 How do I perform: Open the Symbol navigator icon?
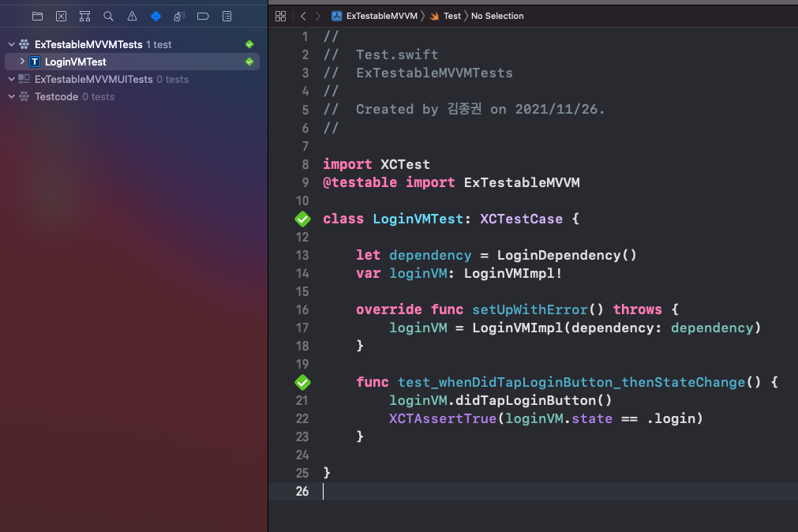pyautogui.click(x=85, y=17)
